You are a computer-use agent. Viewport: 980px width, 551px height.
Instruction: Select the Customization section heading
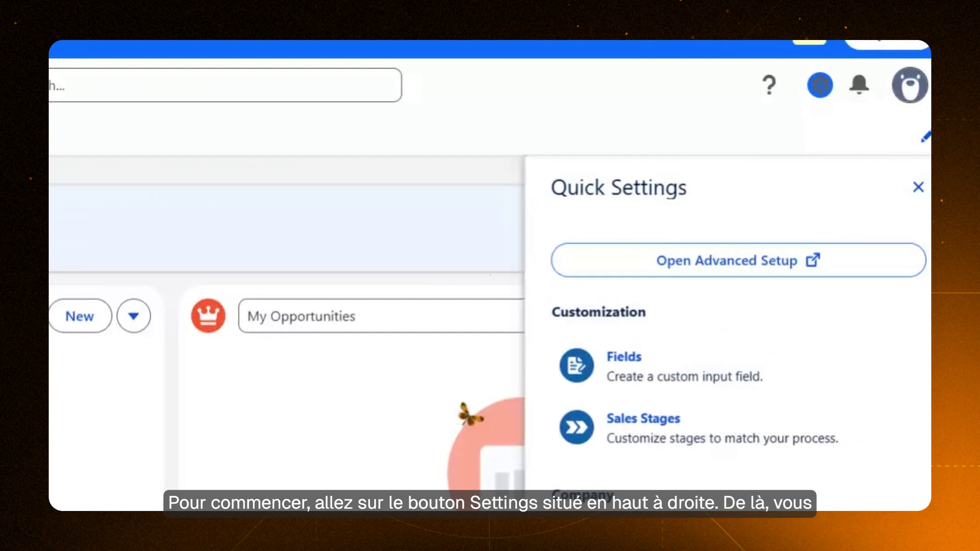(x=598, y=312)
